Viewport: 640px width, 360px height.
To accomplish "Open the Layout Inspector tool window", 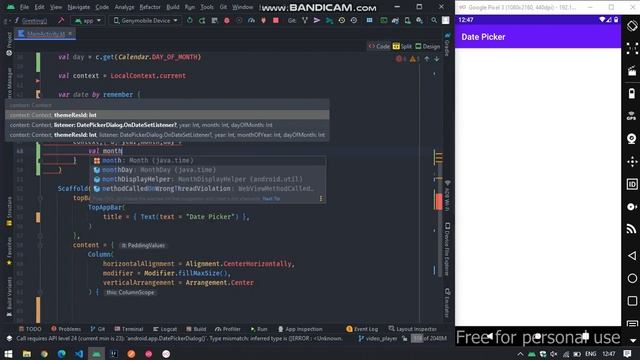I will [x=413, y=329].
